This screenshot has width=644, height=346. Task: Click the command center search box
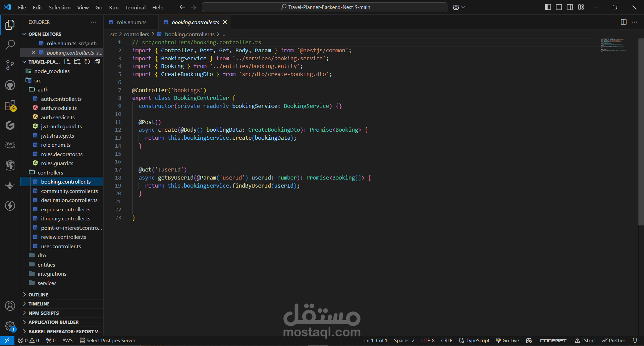pos(325,7)
